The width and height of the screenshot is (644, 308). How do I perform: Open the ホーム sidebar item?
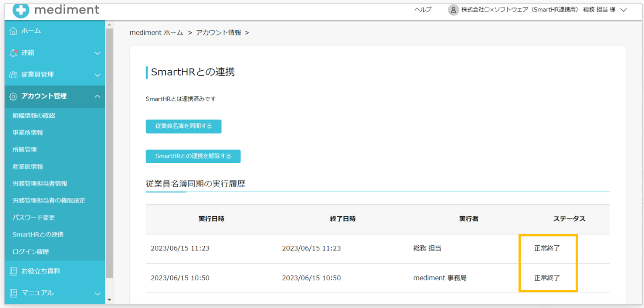(55, 31)
